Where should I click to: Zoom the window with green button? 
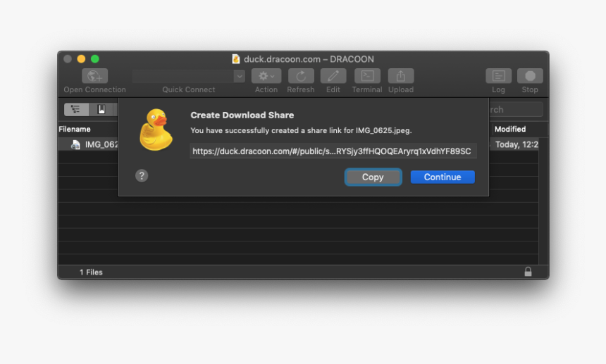(95, 58)
